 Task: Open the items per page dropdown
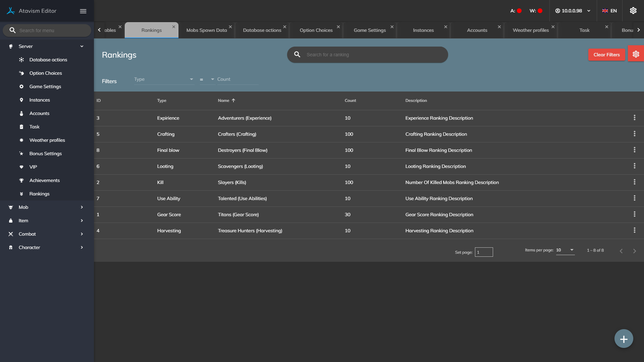tap(565, 250)
